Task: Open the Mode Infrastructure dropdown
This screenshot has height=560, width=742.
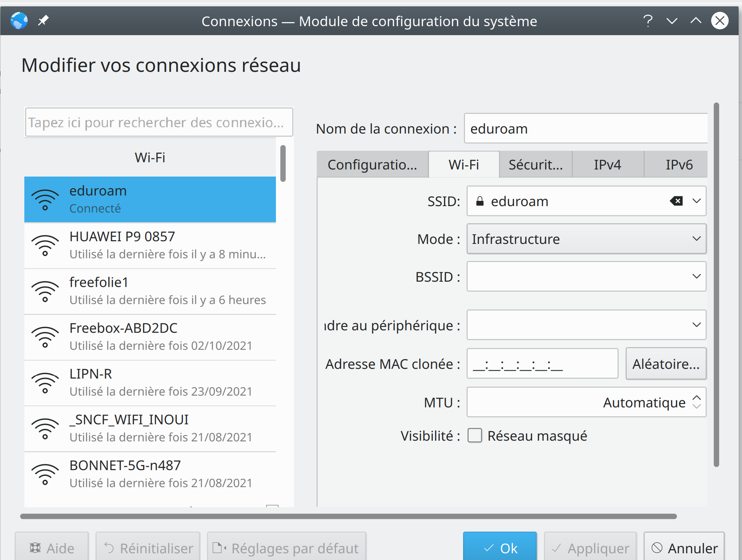Action: tap(586, 239)
